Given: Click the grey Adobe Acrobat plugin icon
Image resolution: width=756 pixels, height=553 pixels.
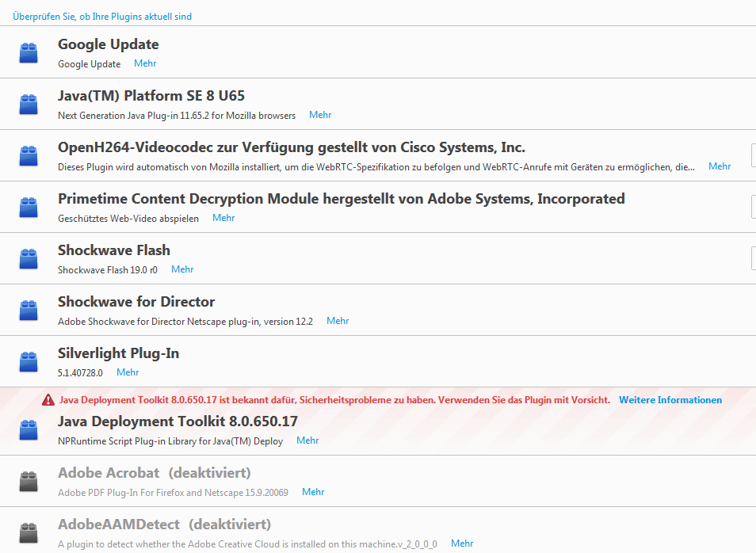Looking at the screenshot, I should point(29,482).
